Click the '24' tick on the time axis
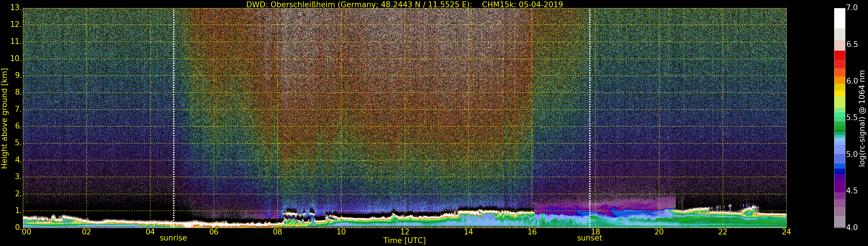The height and width of the screenshot is (246, 868). click(786, 232)
